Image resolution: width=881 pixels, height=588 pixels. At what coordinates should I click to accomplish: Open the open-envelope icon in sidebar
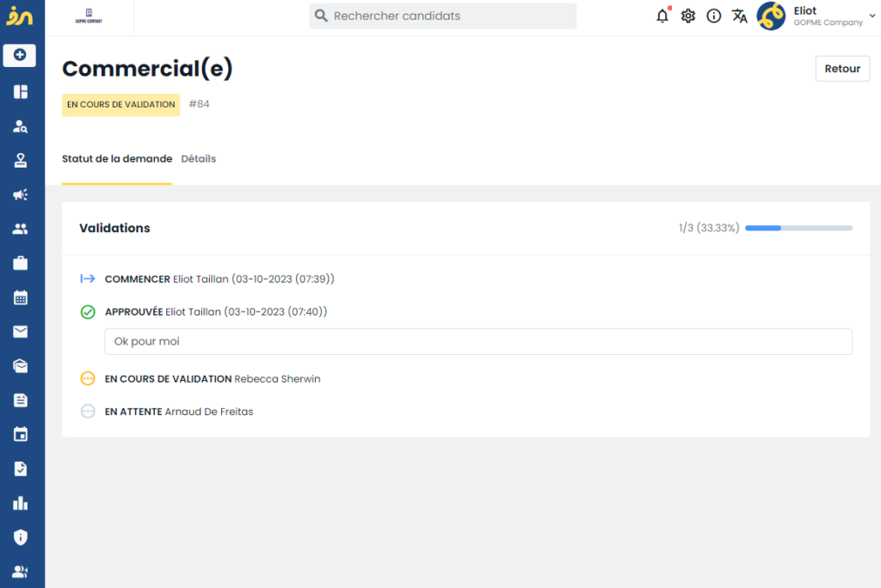21,365
